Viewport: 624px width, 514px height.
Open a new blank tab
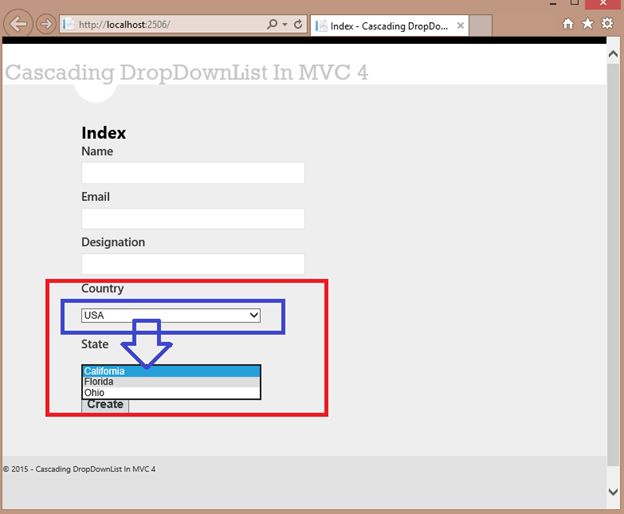(x=480, y=25)
